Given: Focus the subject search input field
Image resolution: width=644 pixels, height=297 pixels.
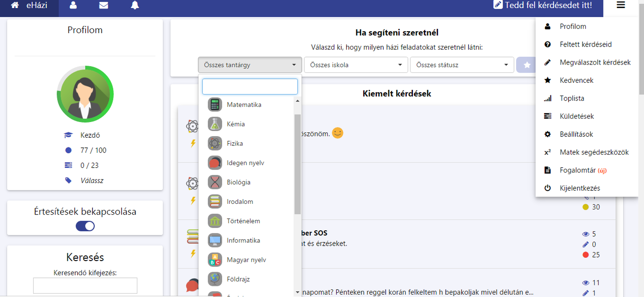Looking at the screenshot, I should (x=250, y=86).
